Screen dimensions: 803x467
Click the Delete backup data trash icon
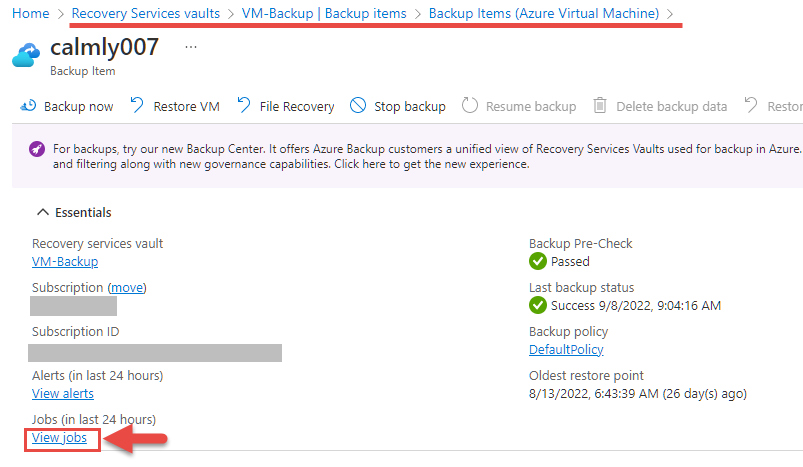[x=600, y=105]
